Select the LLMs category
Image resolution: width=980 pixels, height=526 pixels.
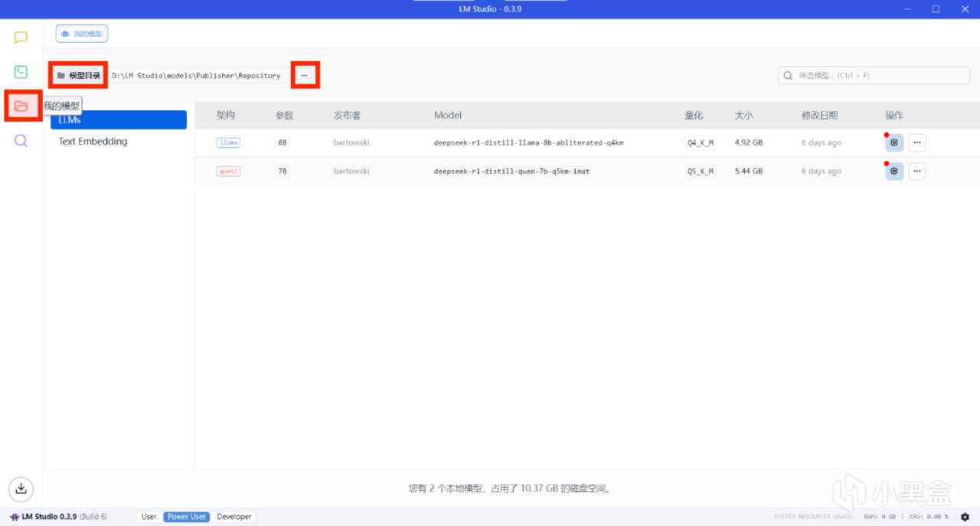coord(119,120)
